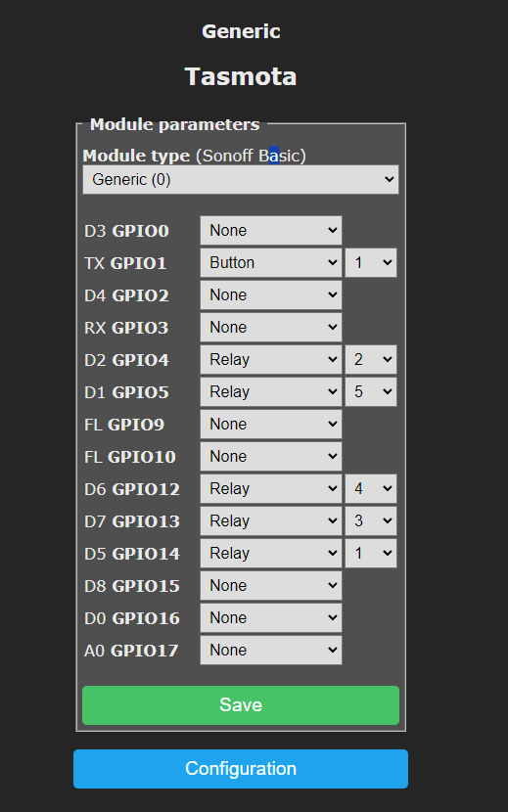The height and width of the screenshot is (812, 508).
Task: Open the Module type dropdown showing Generic (0)
Action: coord(241,180)
